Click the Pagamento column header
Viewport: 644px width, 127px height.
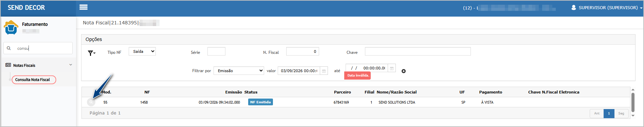click(x=491, y=92)
